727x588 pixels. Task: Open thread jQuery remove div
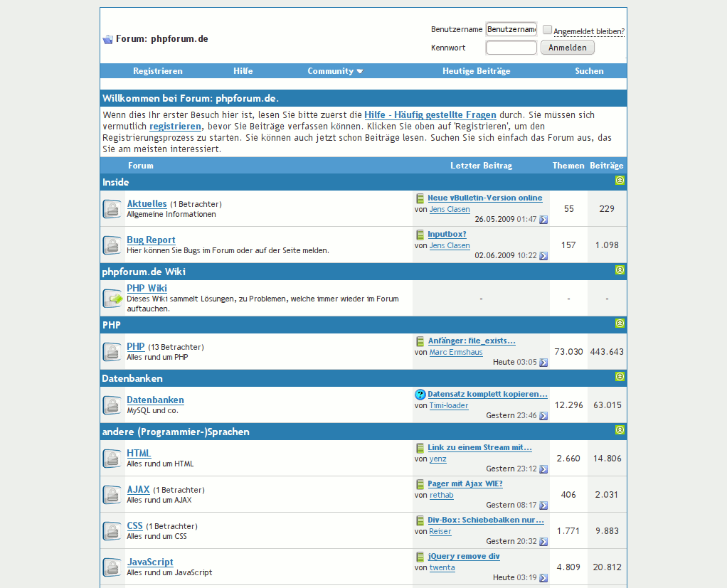click(464, 556)
